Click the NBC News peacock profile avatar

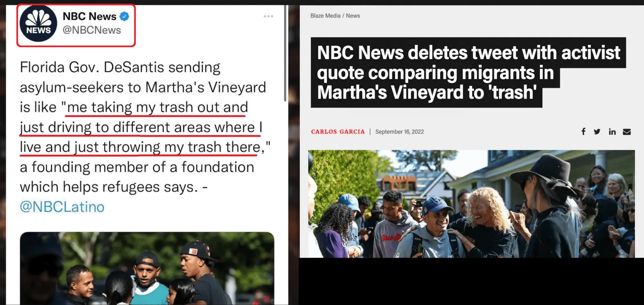tap(38, 24)
